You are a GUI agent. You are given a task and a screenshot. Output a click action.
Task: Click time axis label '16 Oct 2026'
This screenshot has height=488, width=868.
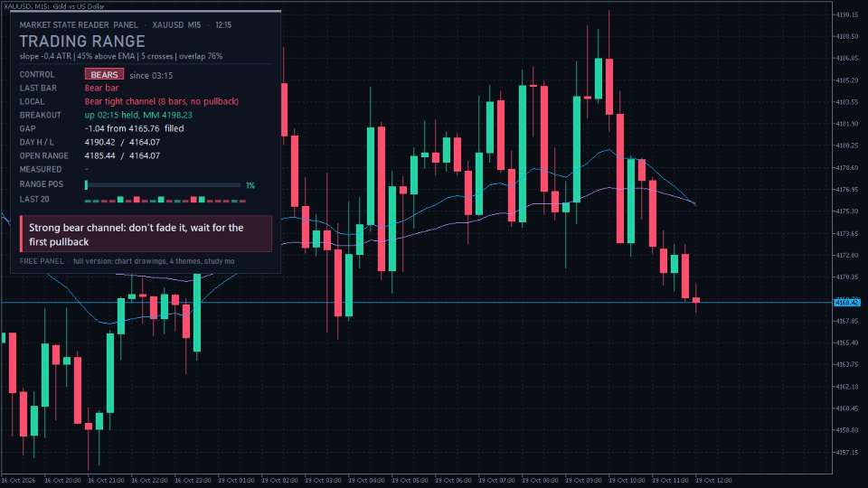(18, 480)
